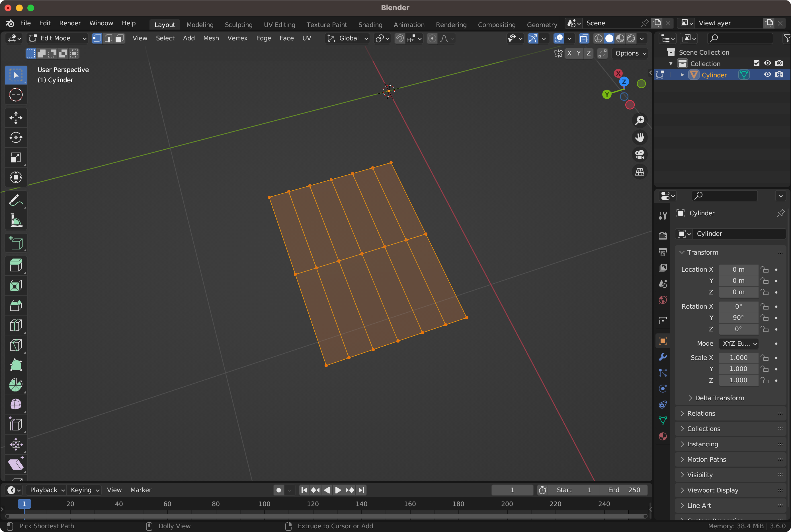Viewport: 791px width, 532px height.
Task: Select the Loop Cut tool
Action: [16, 325]
